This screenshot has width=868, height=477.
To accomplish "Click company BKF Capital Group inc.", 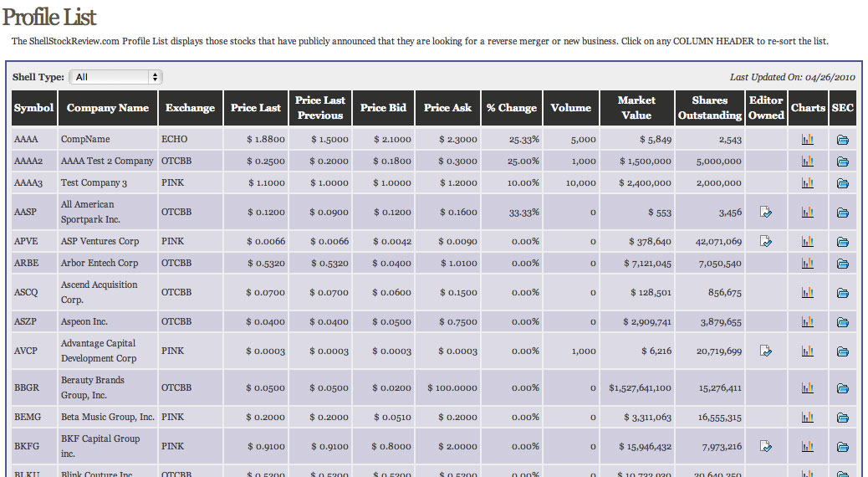I will tap(100, 446).
